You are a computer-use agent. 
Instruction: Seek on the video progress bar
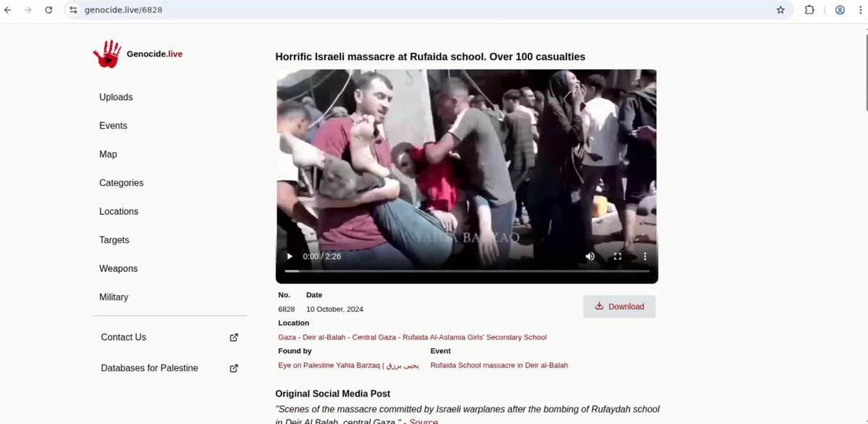467,271
